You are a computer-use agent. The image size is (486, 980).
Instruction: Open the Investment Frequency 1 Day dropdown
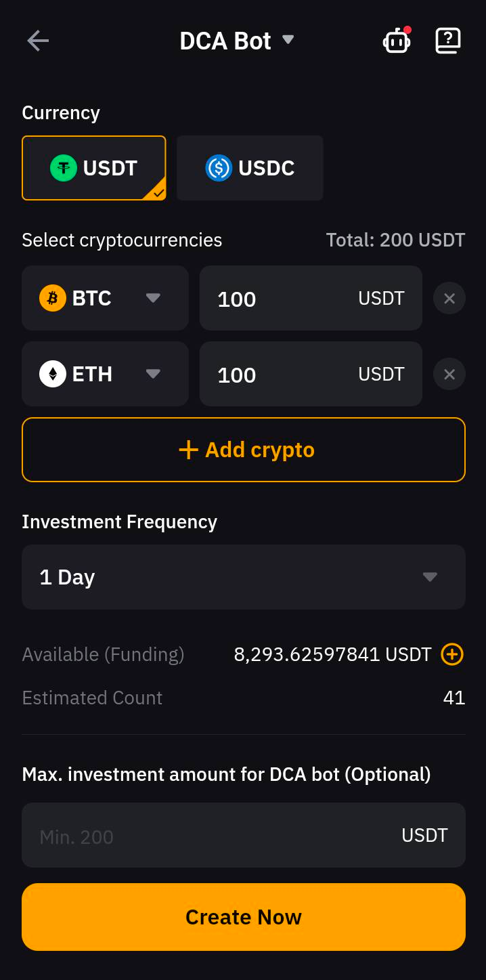coord(244,577)
